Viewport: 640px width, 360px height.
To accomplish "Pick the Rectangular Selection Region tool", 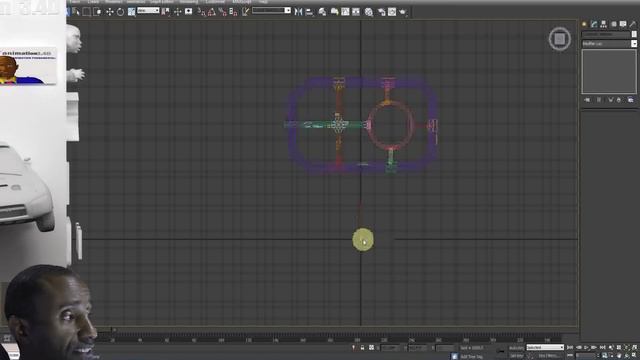I will point(87,12).
